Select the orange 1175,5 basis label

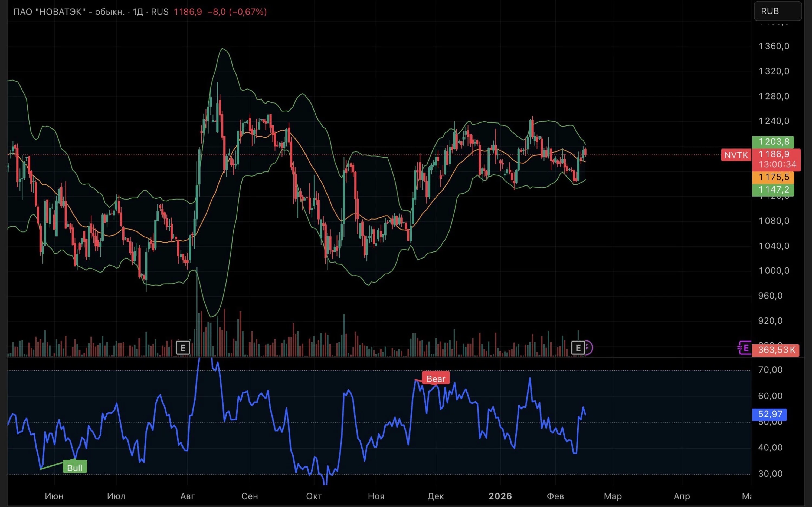point(773,177)
